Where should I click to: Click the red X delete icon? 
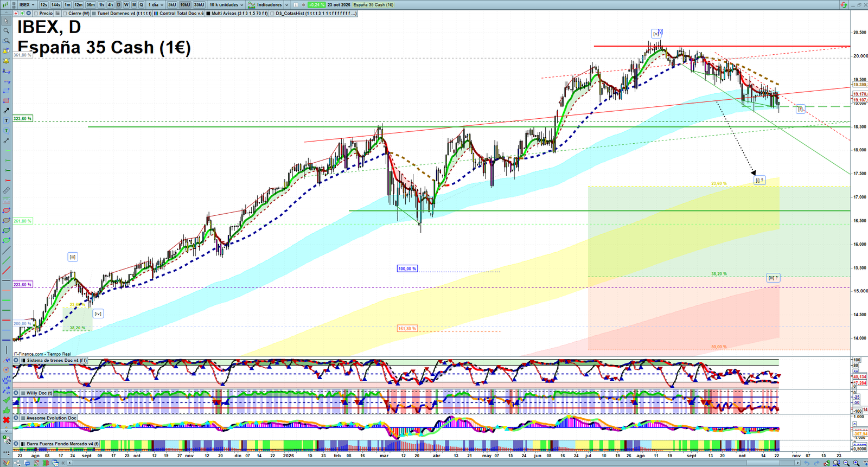pyautogui.click(x=6, y=420)
